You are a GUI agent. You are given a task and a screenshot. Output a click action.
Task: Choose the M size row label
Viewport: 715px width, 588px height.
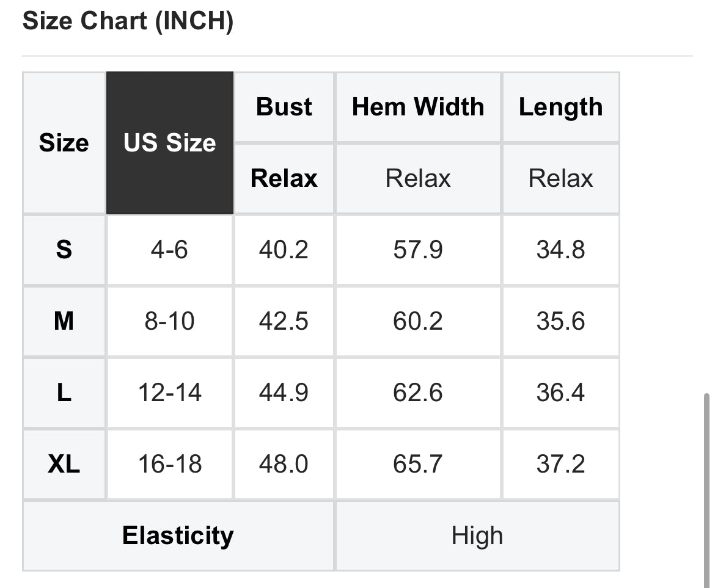point(64,321)
